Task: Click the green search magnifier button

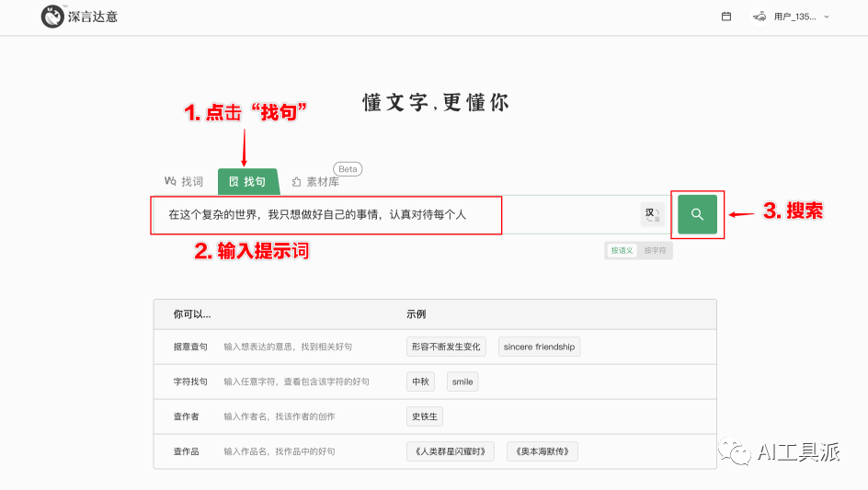Action: (x=698, y=214)
